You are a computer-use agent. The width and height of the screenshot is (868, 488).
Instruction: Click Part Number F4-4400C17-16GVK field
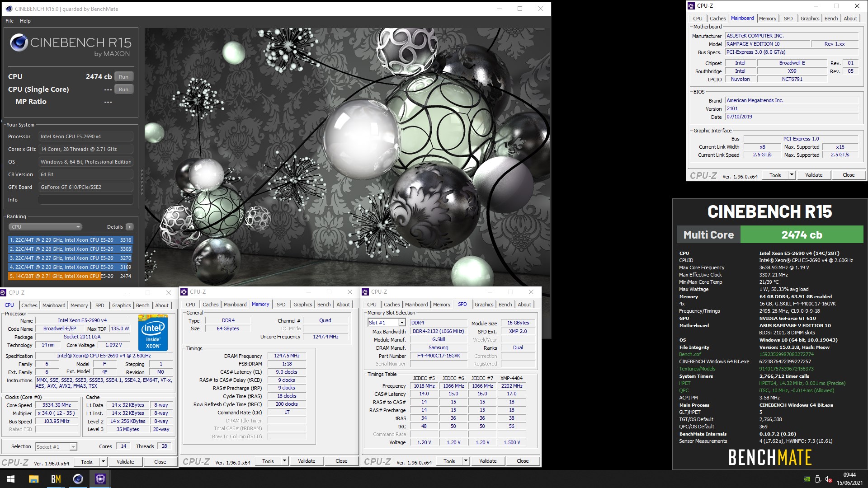pyautogui.click(x=439, y=356)
